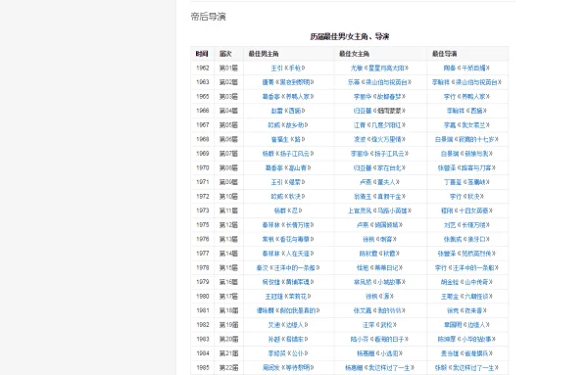Open film link 《公仆》
This screenshot has width=588, height=375.
298,353
